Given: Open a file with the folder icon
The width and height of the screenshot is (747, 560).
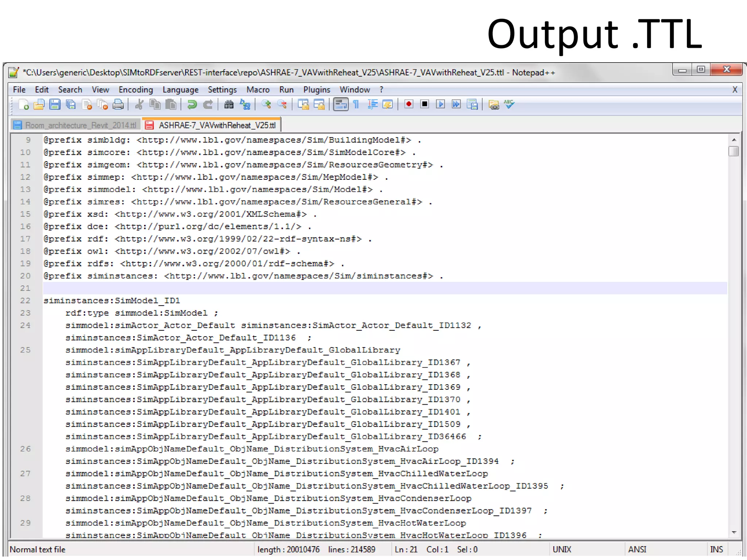Looking at the screenshot, I should tap(39, 105).
